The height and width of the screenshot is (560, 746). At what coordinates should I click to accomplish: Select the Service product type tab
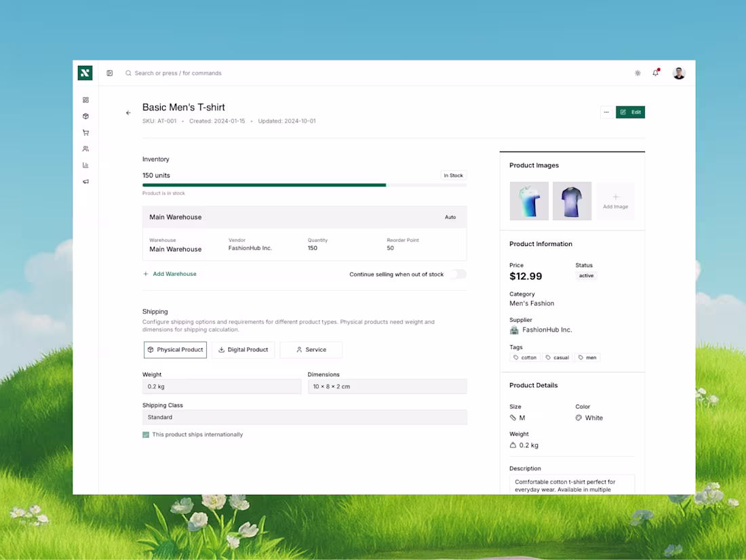[x=311, y=350]
